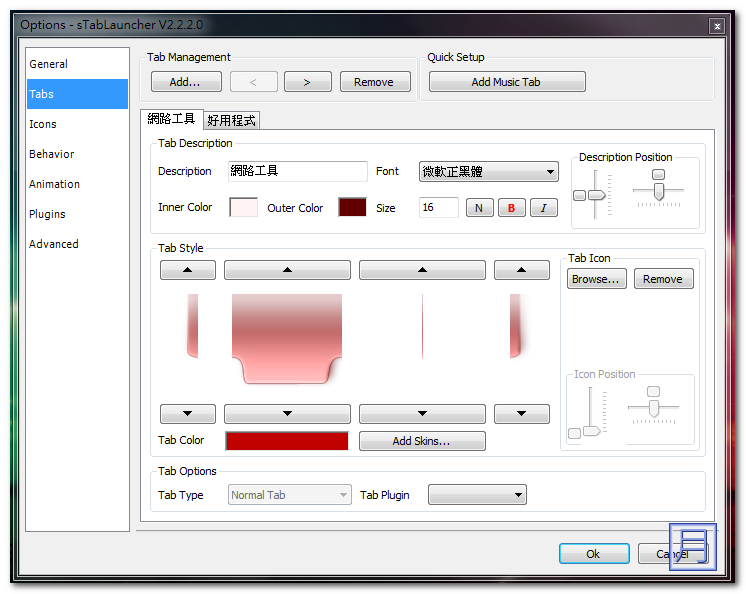Open the Icons settings category
The height and width of the screenshot is (594, 746).
(x=43, y=124)
